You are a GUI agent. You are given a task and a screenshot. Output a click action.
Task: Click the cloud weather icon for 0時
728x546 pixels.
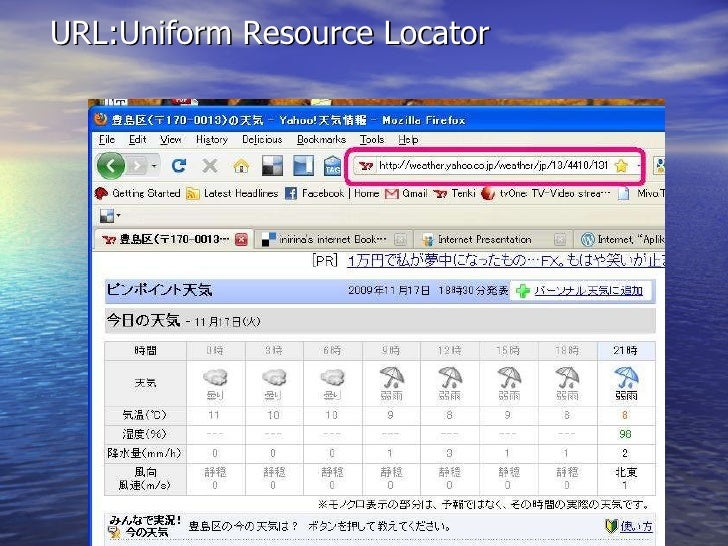click(215, 377)
